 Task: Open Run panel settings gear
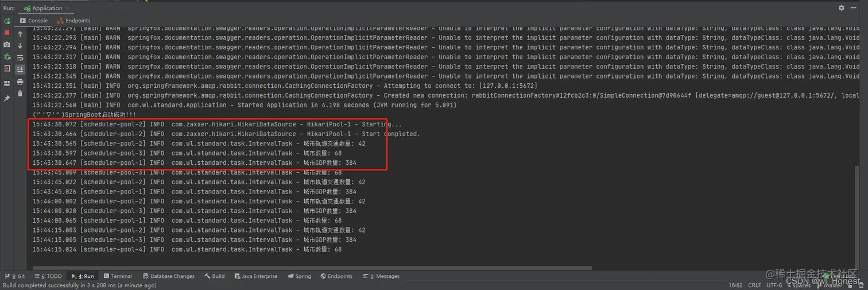click(841, 8)
